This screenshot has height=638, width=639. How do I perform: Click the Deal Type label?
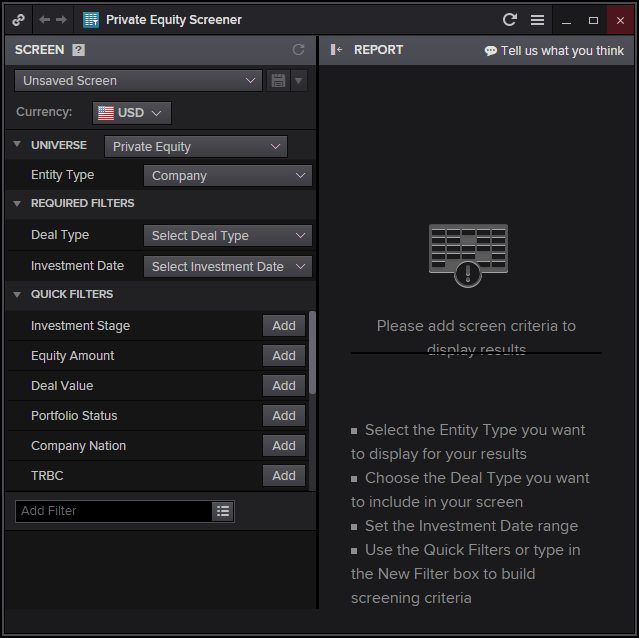(60, 235)
